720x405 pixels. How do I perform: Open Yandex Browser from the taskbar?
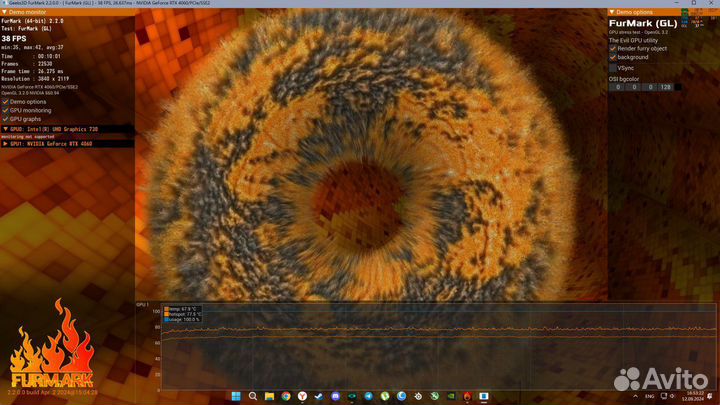(302, 396)
